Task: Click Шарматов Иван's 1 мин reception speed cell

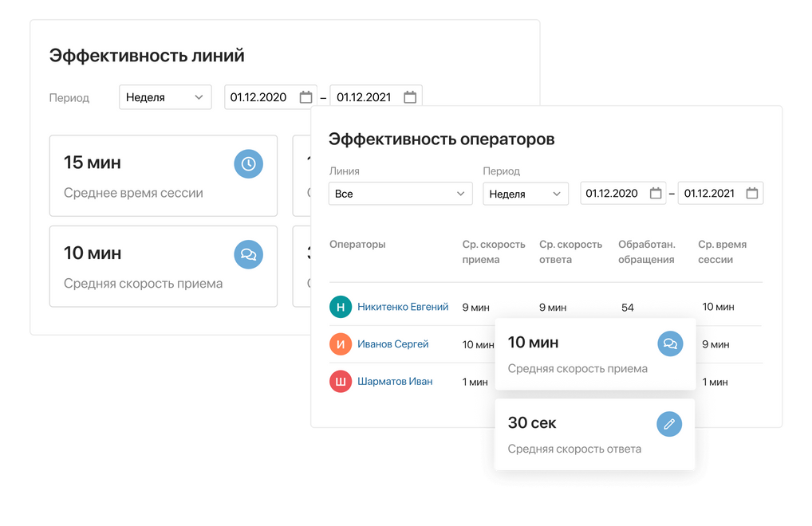Action: coord(475,383)
